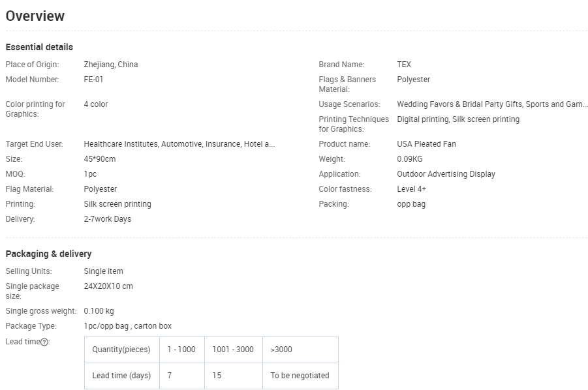
Task: Click the 1 - 1000 quantity cell
Action: pyautogui.click(x=181, y=350)
